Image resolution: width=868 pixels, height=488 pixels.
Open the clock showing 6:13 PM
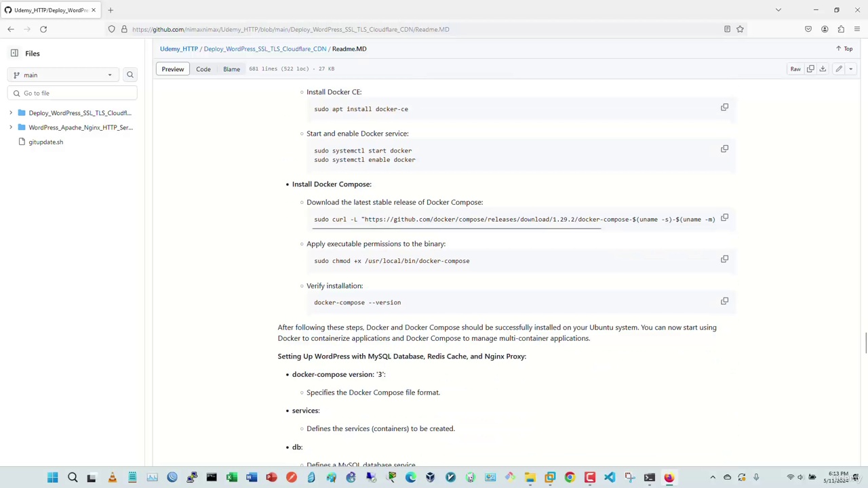(x=838, y=477)
